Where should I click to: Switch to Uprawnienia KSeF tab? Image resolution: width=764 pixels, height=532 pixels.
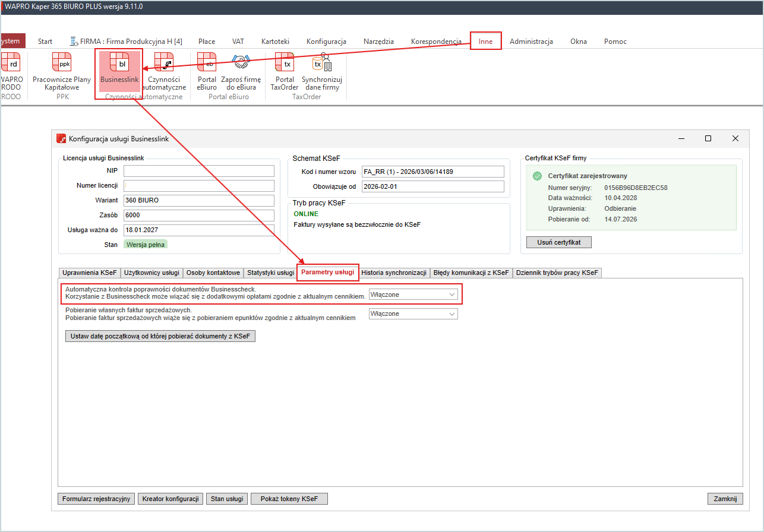(x=89, y=273)
